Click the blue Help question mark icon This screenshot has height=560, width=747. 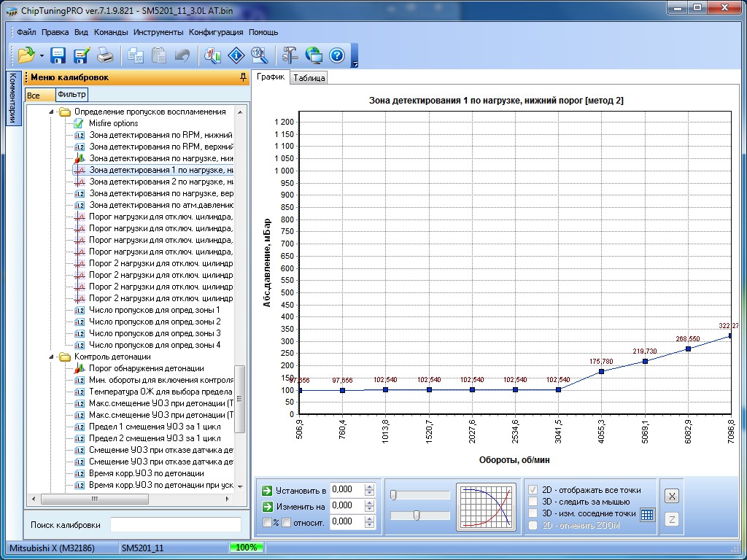pos(336,55)
